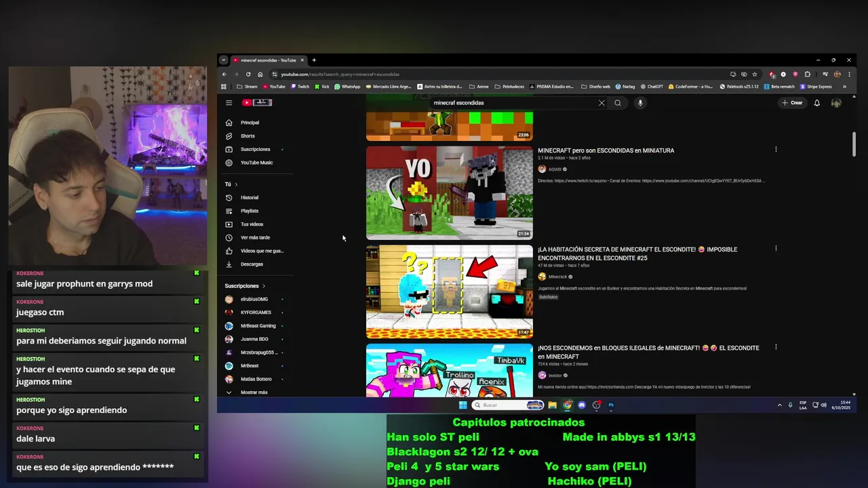The height and width of the screenshot is (488, 868).
Task: Open Juanma BDO channel subscription
Action: click(256, 339)
